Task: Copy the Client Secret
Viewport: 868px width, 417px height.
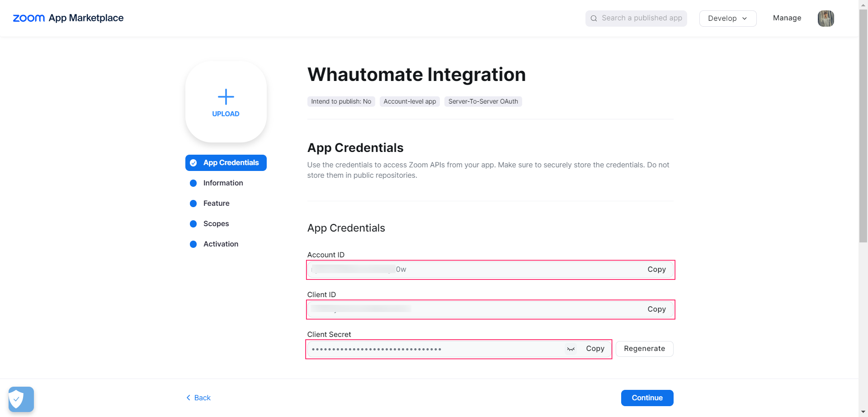Action: [595, 349]
